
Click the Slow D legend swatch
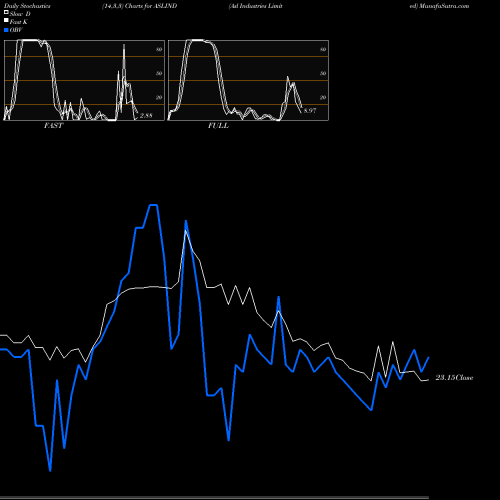click(6, 13)
